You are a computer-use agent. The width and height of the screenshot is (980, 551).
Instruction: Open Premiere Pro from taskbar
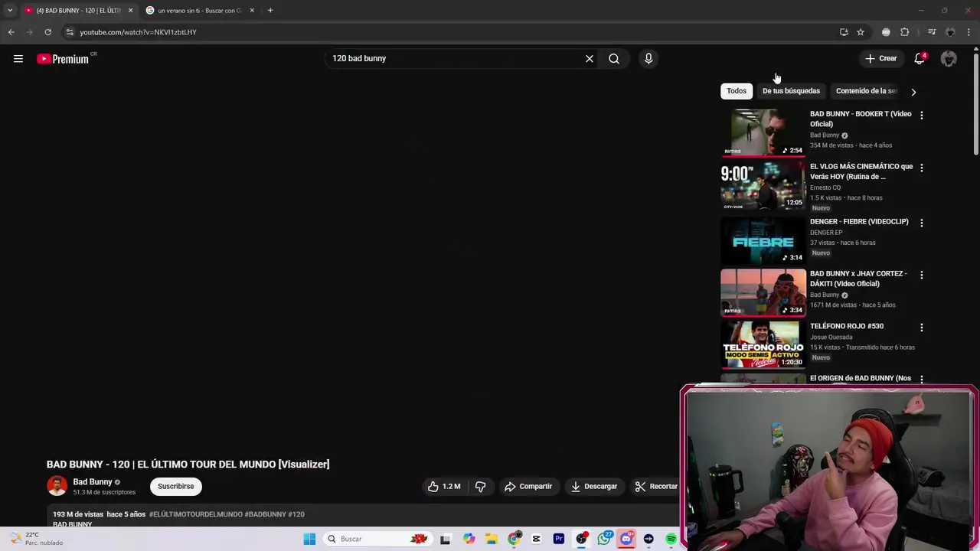pyautogui.click(x=559, y=539)
